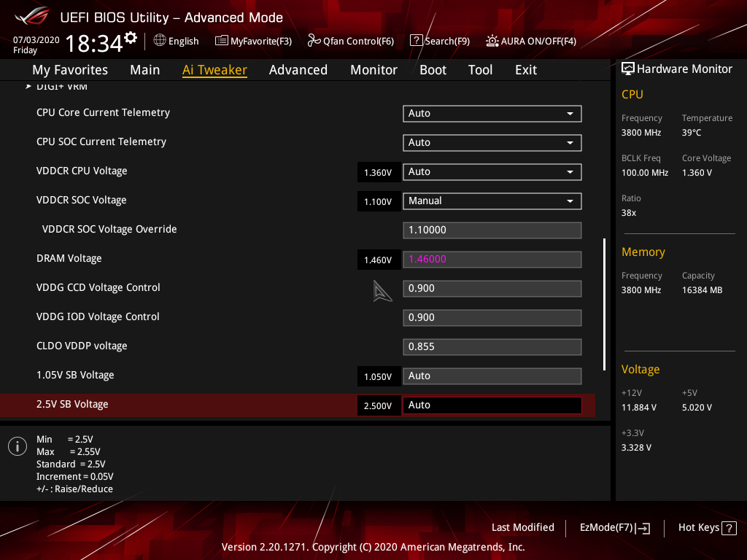Viewport: 747px width, 560px height.
Task: Open Last Modified settings
Action: coord(522,527)
